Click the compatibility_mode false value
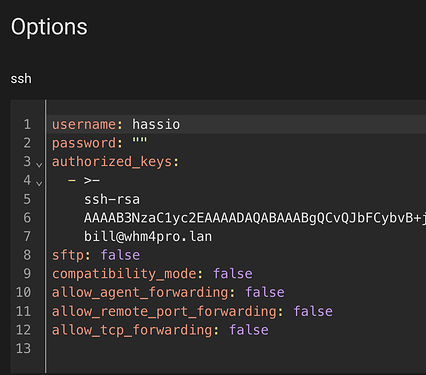The image size is (426, 375). [x=233, y=274]
